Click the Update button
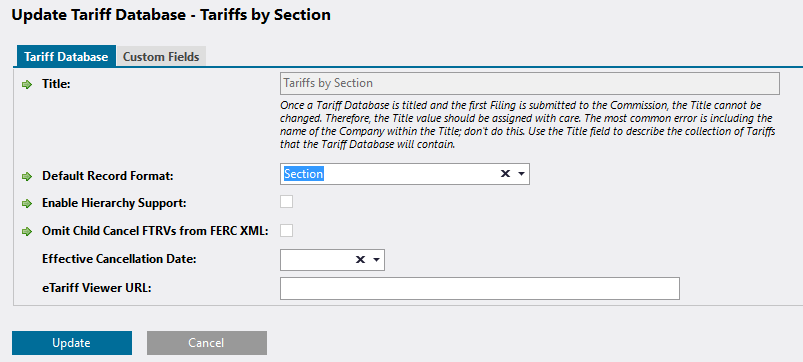803x362 pixels. pyautogui.click(x=72, y=343)
